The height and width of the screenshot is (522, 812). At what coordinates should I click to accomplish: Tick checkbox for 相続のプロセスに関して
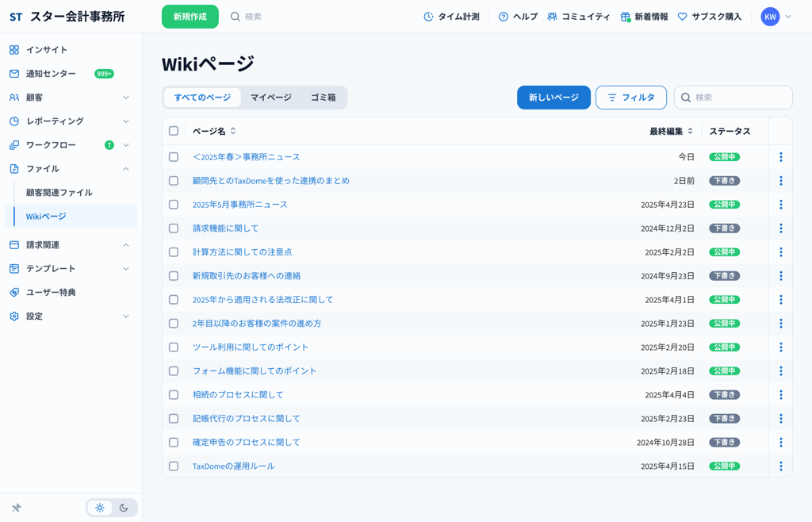(174, 395)
